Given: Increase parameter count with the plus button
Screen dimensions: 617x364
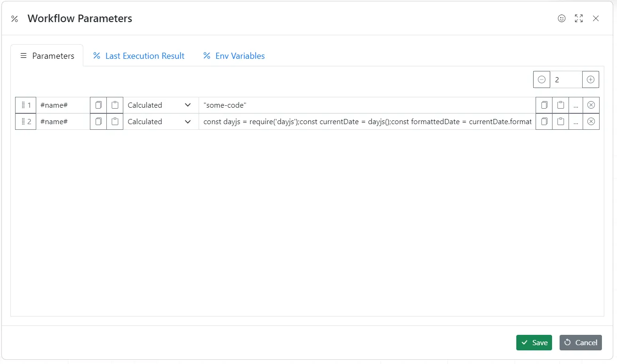Looking at the screenshot, I should click(591, 79).
